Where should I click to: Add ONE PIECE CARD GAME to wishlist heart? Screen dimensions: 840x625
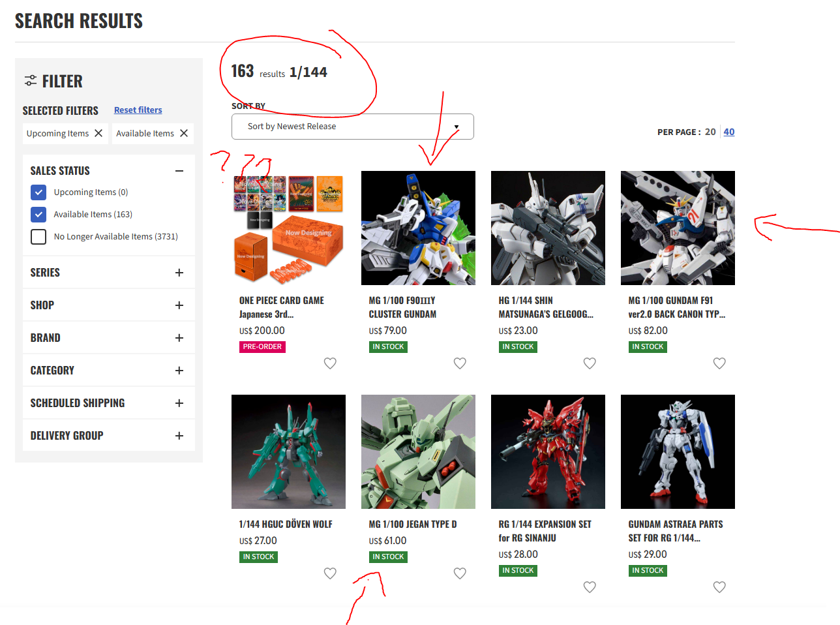tap(330, 363)
